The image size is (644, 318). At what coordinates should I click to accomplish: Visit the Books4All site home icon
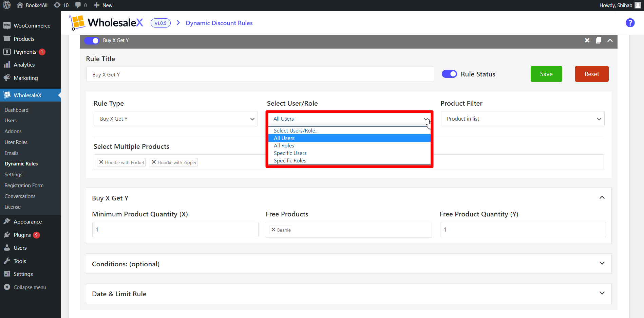[20, 5]
